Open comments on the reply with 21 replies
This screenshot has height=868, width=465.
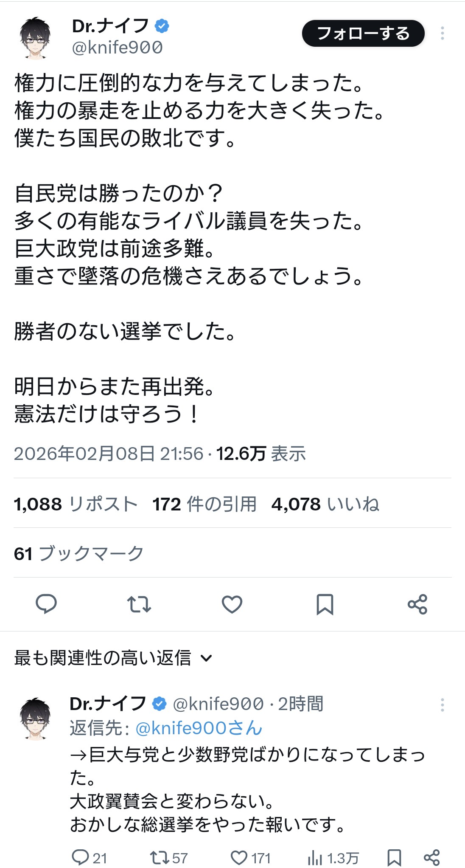(x=80, y=857)
